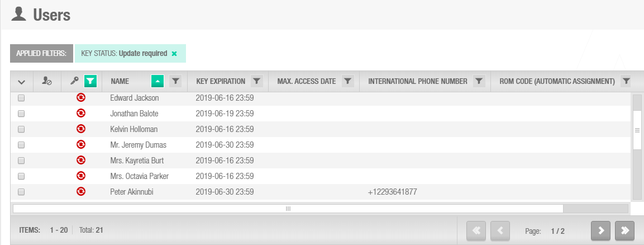Click update-required key icon for Peter Akinnubi
The width and height of the screenshot is (644, 245).
pyautogui.click(x=81, y=191)
